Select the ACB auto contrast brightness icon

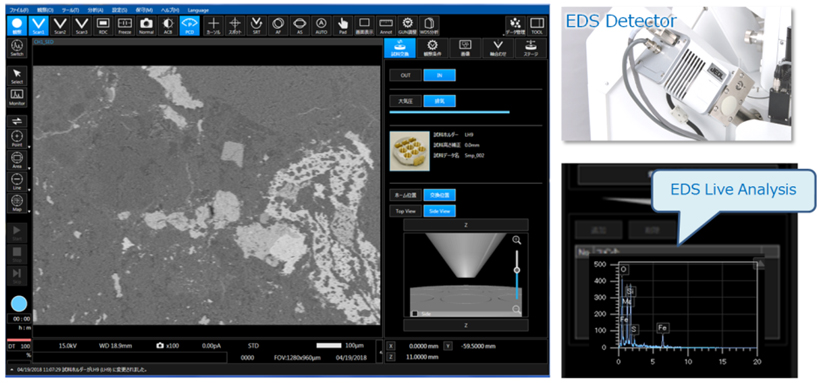[x=167, y=25]
